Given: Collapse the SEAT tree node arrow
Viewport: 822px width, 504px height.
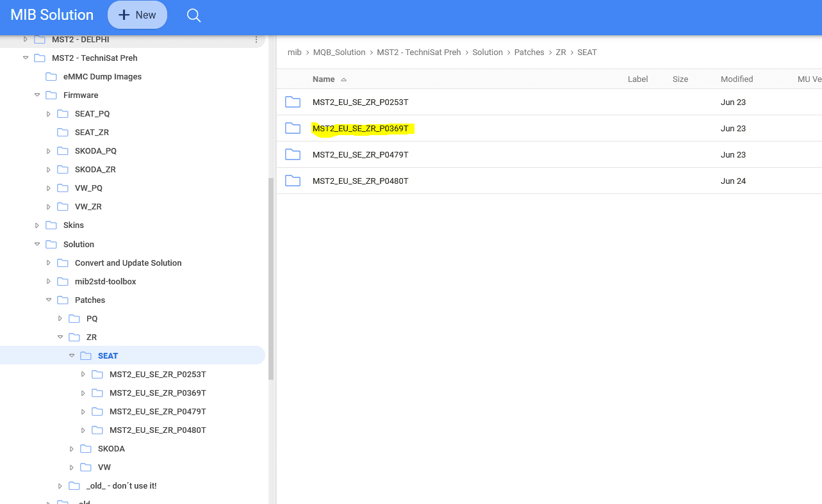Looking at the screenshot, I should coord(72,356).
